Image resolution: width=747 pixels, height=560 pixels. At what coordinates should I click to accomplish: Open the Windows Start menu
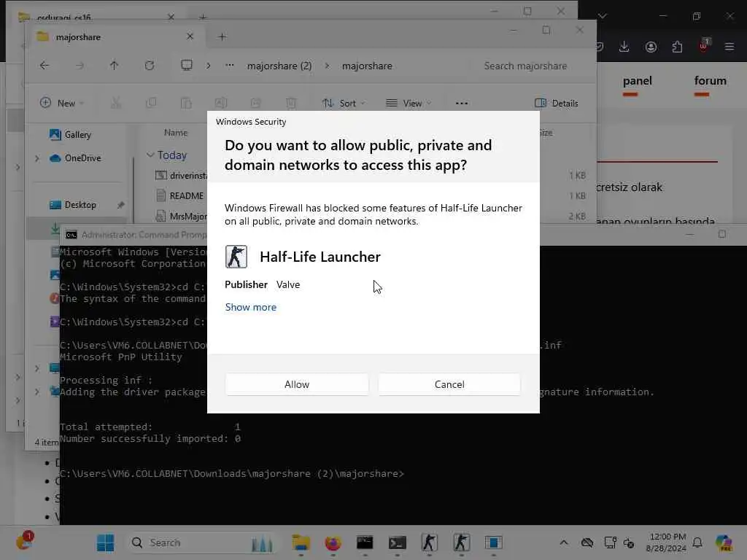pyautogui.click(x=105, y=542)
